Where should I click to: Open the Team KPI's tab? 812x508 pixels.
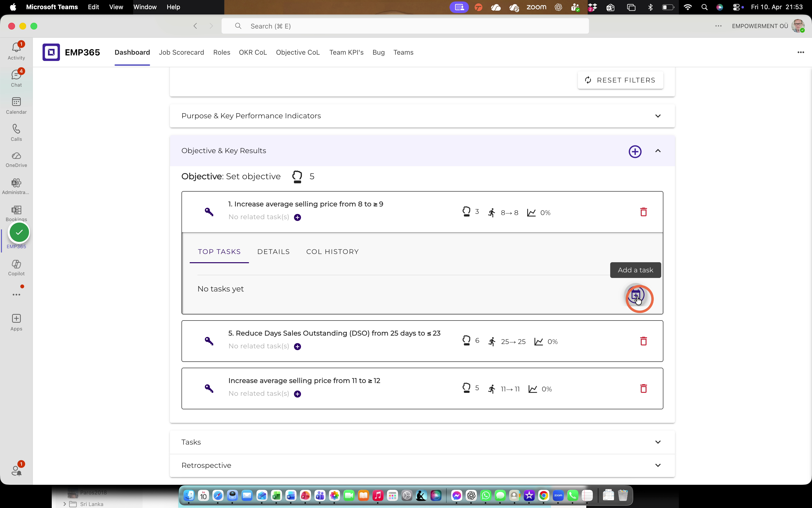[x=346, y=52]
